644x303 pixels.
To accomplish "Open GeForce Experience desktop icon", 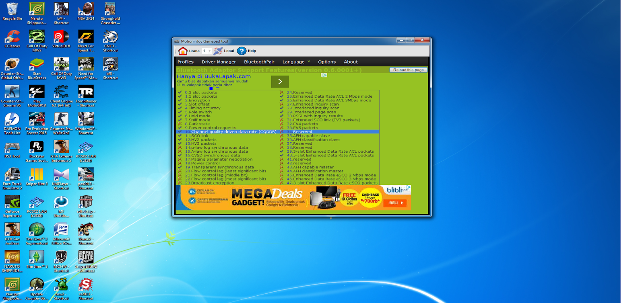I will 12,207.
